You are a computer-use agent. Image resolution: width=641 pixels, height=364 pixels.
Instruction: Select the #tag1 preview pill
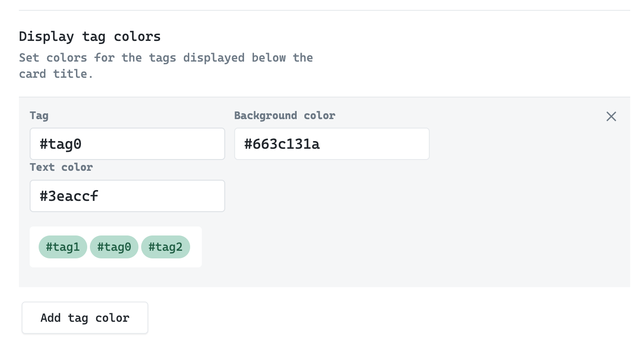[63, 247]
